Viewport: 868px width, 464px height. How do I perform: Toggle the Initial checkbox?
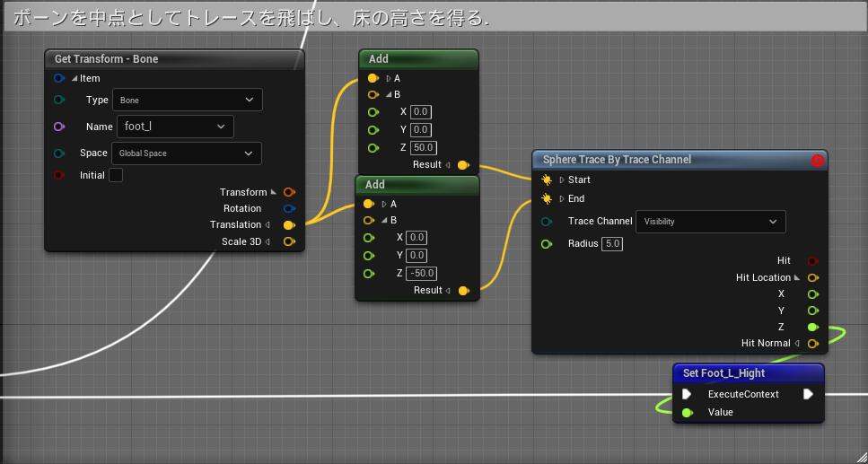116,175
